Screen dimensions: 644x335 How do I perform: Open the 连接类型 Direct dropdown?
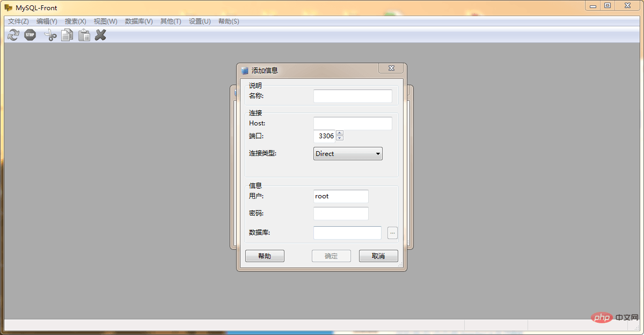(x=348, y=154)
